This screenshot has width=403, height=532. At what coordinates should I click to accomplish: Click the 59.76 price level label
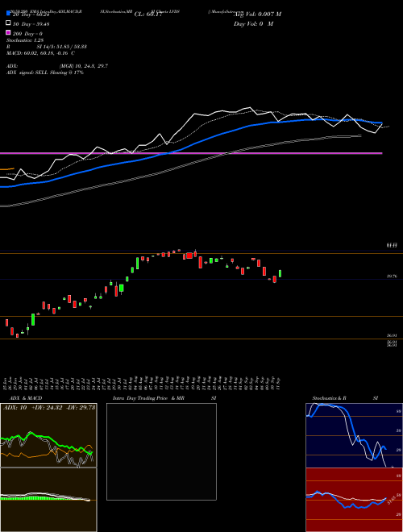[392, 276]
